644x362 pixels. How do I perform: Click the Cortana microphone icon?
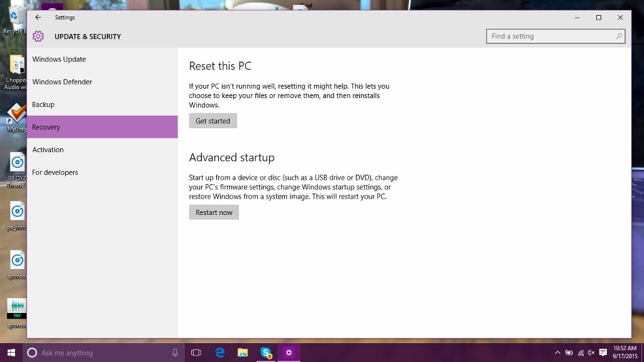[175, 353]
